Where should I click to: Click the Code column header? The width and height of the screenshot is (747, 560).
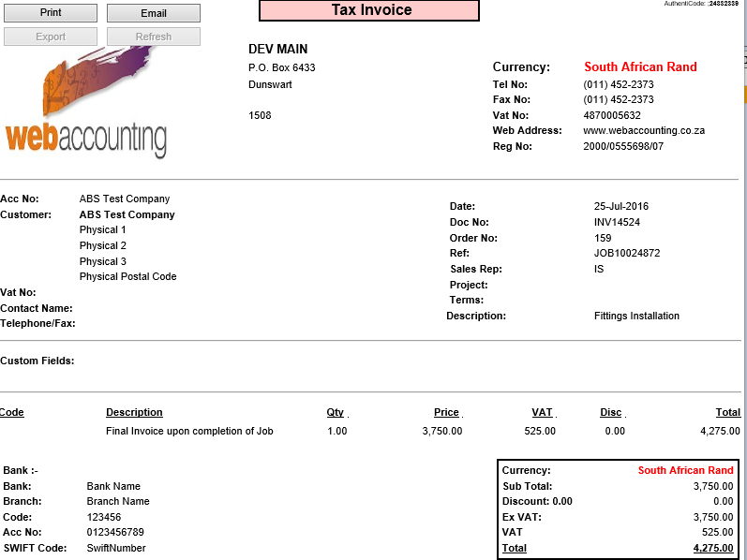(x=12, y=412)
